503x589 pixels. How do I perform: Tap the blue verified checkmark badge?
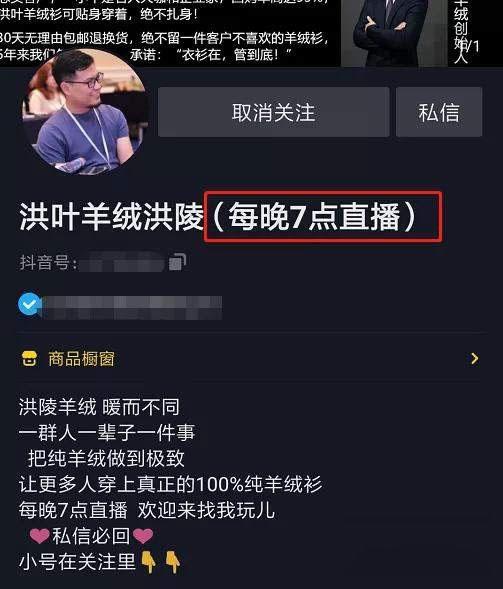pyautogui.click(x=29, y=304)
